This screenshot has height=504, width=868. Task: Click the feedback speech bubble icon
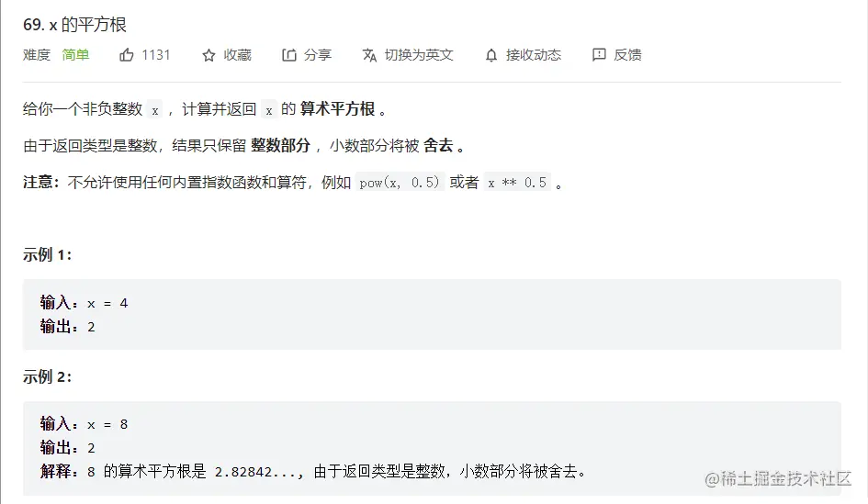click(599, 55)
